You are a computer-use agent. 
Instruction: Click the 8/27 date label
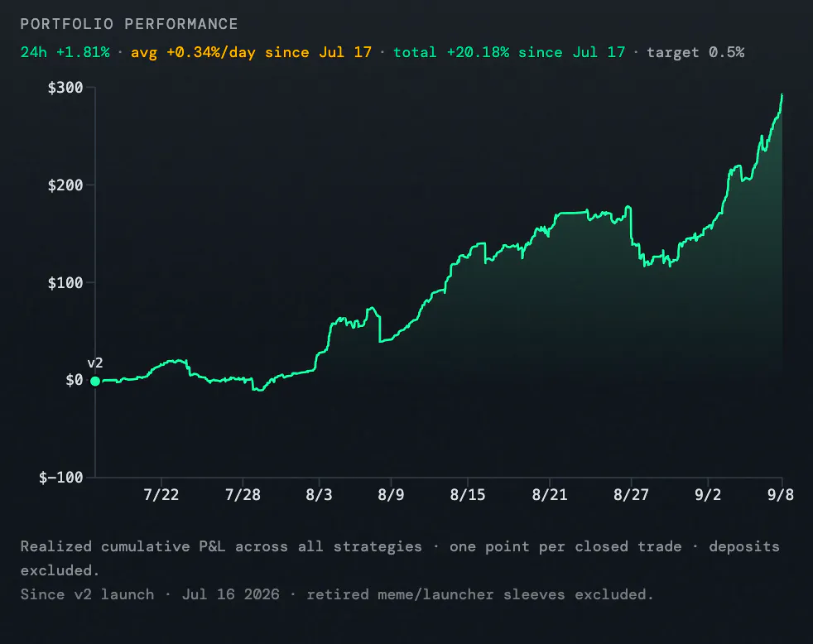pos(631,495)
